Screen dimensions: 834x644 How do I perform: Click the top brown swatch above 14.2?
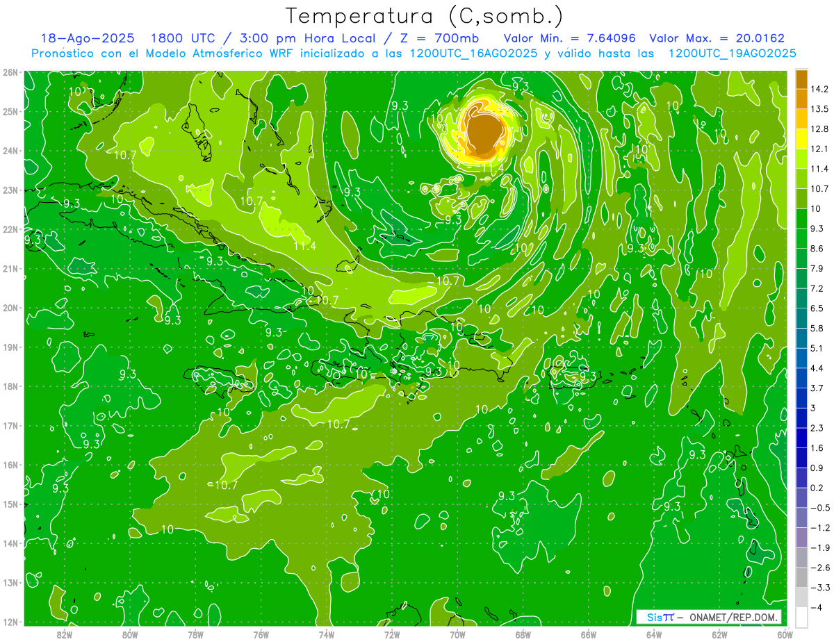pos(801,79)
